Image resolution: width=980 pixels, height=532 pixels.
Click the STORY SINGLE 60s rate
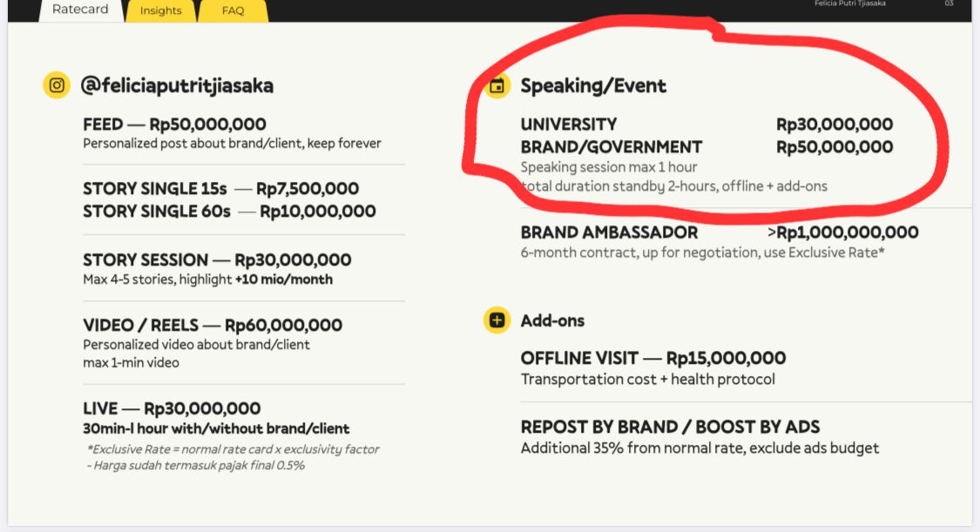point(229,211)
